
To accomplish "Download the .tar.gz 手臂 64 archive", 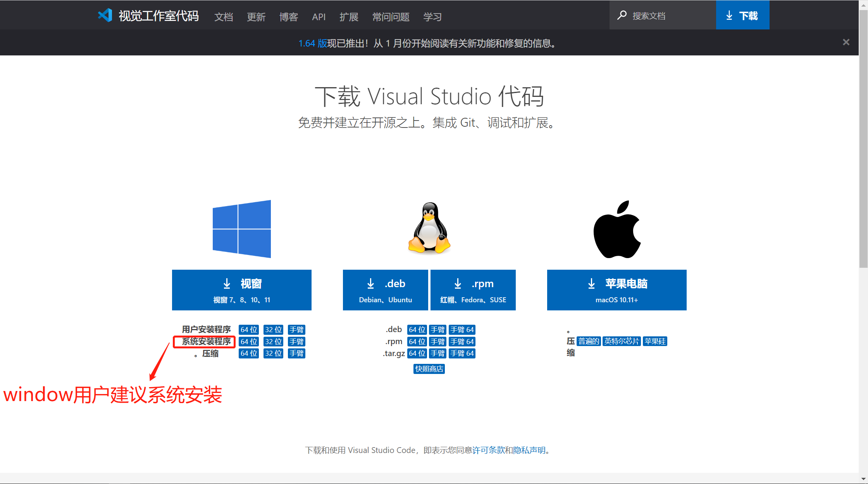I will point(462,353).
